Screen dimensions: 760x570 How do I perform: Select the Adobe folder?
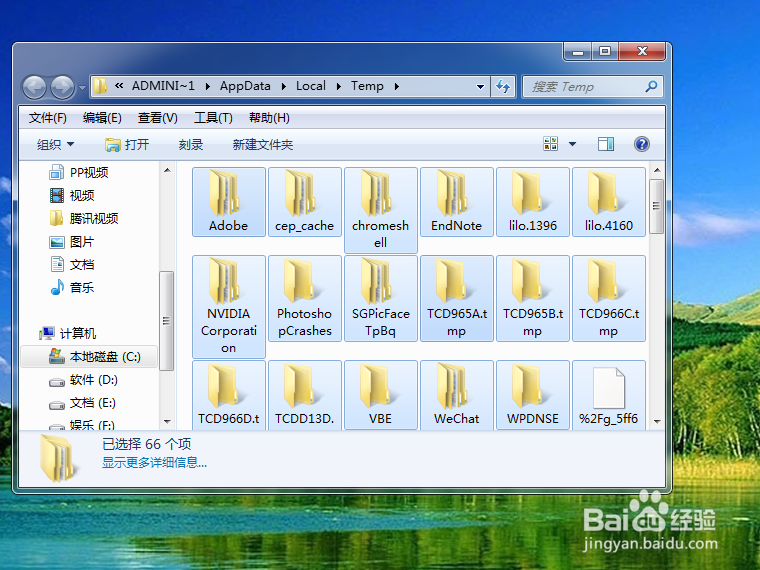pyautogui.click(x=229, y=202)
